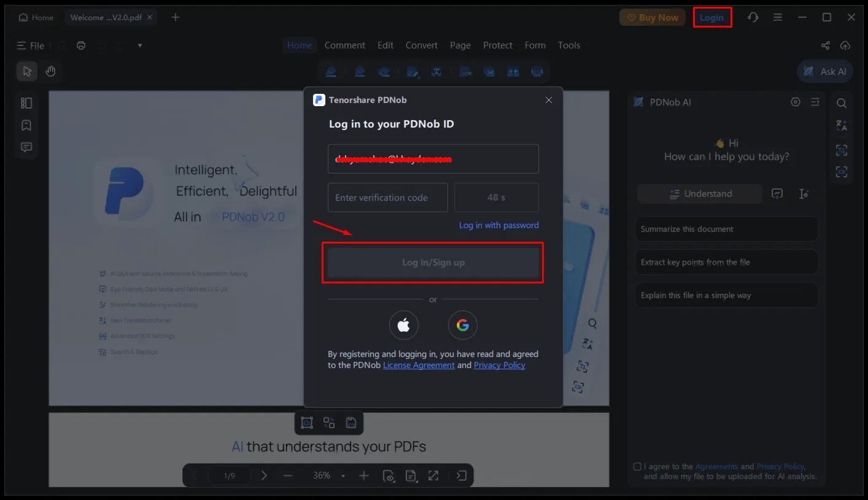The height and width of the screenshot is (500, 868).
Task: Select the Understand mode button
Action: pos(700,194)
